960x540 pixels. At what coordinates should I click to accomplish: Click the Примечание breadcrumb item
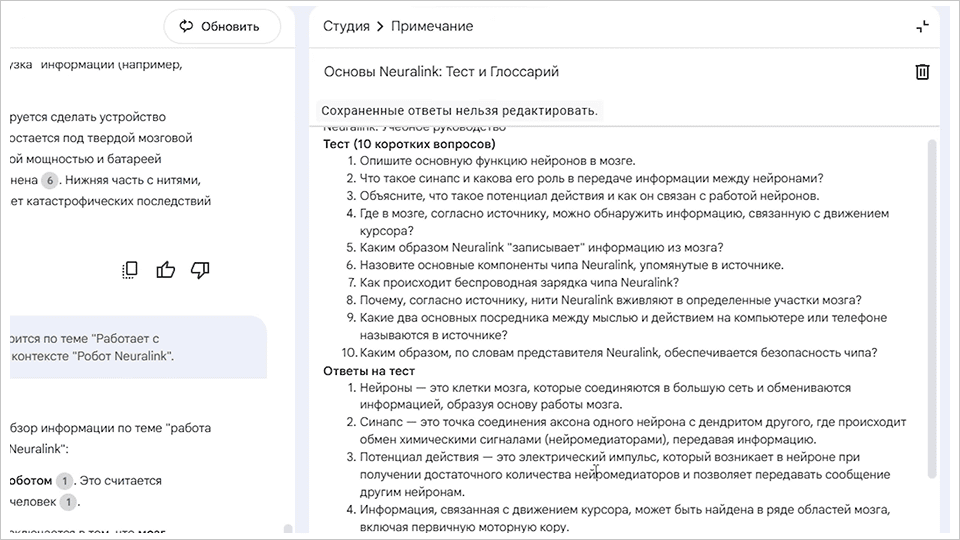(432, 26)
